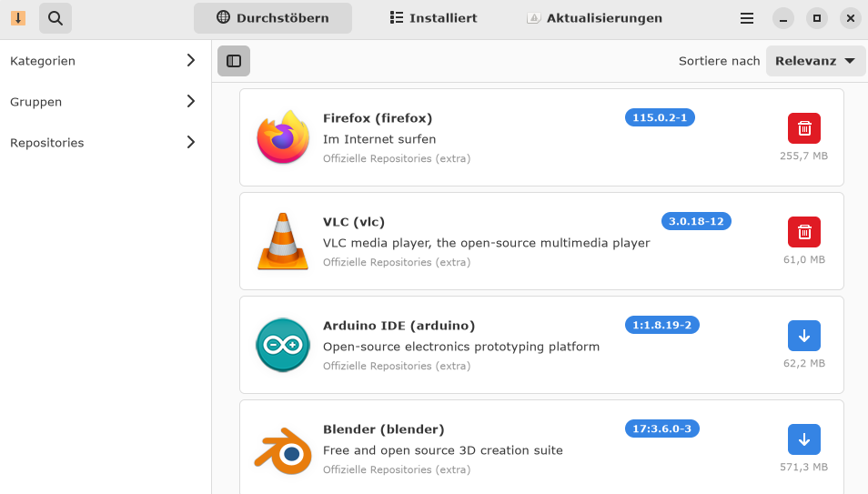Switch to the Installiert tab
868x494 pixels.
[x=433, y=18]
